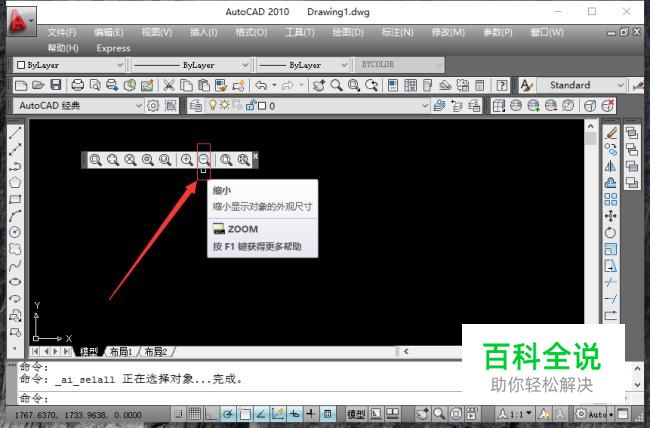Switch to the 布局1 layout tab
This screenshot has width=650, height=428.
tap(121, 352)
